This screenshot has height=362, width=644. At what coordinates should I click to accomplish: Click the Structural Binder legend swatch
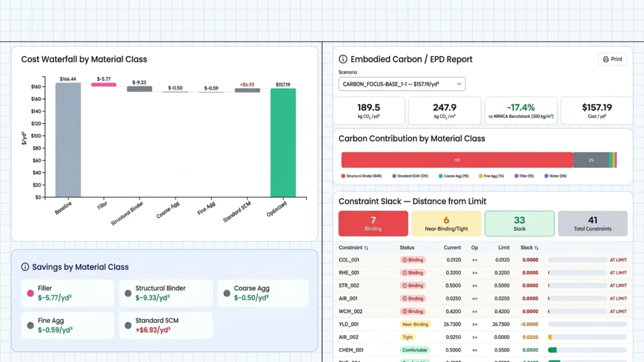(x=343, y=176)
